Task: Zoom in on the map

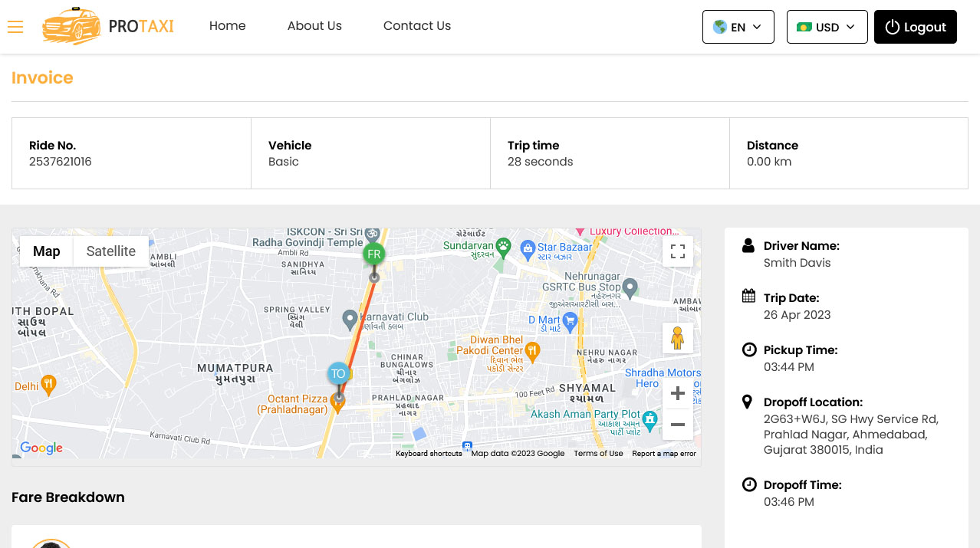Action: [678, 394]
